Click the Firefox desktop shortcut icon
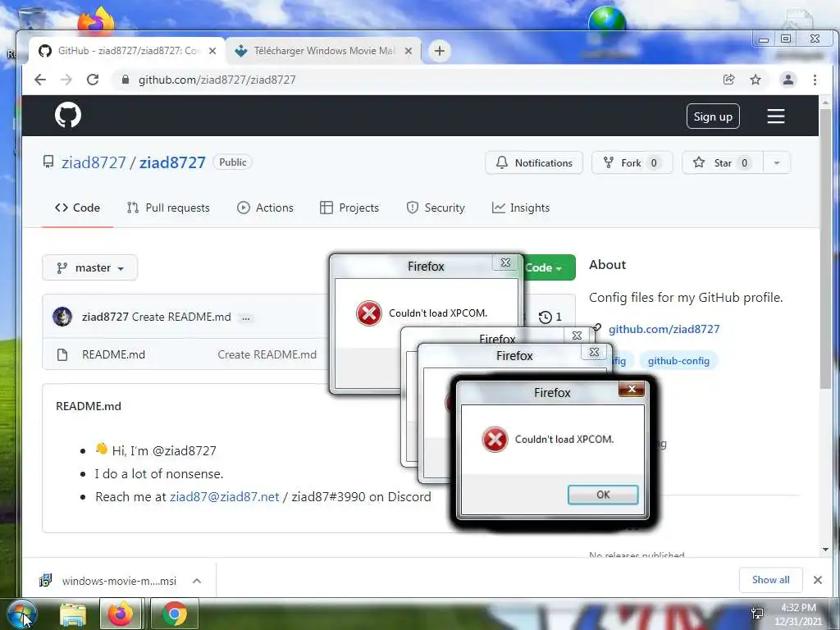This screenshot has width=840, height=630. 97,21
